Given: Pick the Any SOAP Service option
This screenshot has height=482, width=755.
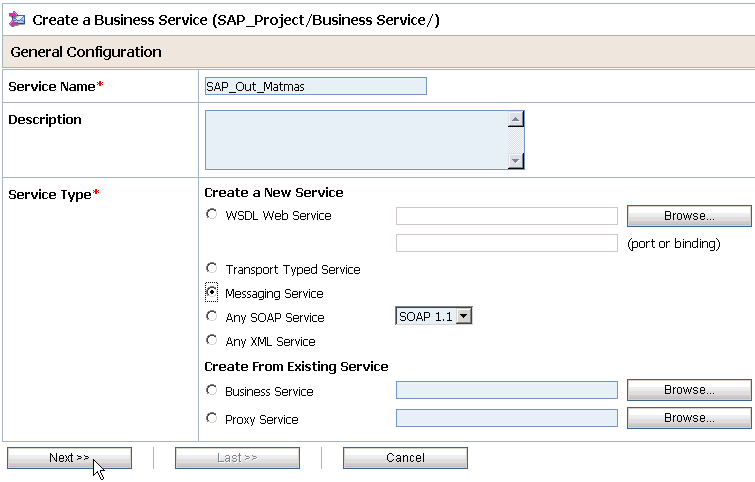Looking at the screenshot, I should click(211, 317).
